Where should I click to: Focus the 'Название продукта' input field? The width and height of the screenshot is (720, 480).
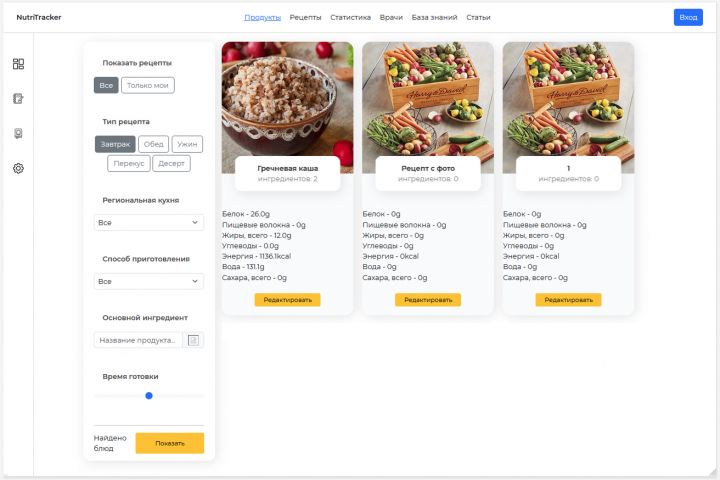[138, 340]
